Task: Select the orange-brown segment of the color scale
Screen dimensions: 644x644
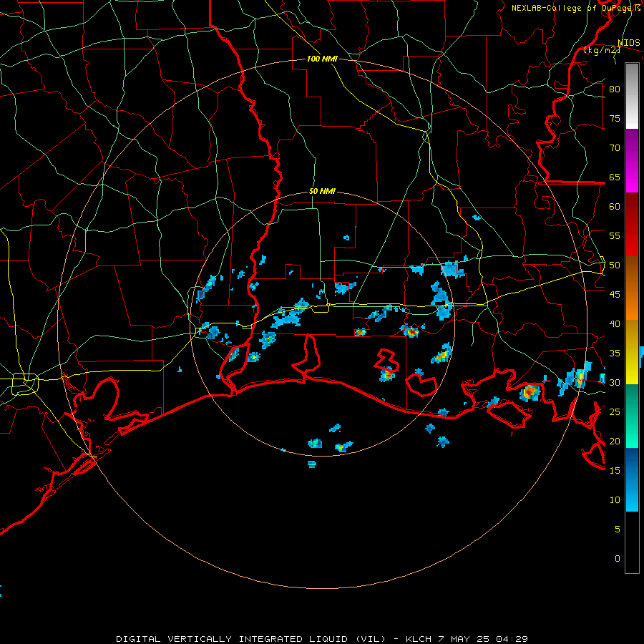Action: 632,288
